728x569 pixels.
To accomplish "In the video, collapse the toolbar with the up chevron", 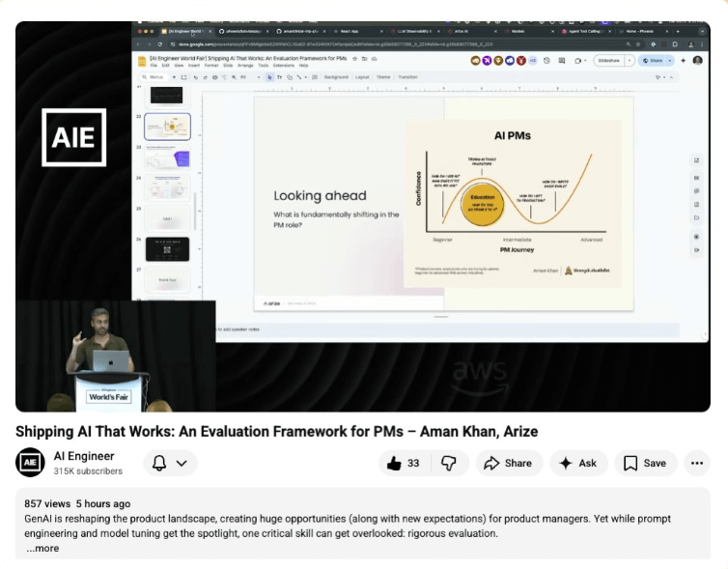I will coord(671,77).
